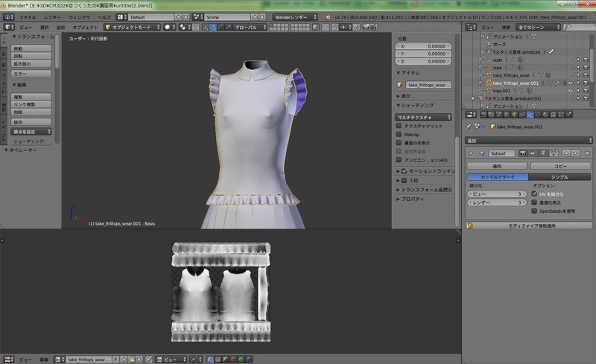Select tops.001 in the outliner
This screenshot has height=364, width=596.
click(x=501, y=91)
